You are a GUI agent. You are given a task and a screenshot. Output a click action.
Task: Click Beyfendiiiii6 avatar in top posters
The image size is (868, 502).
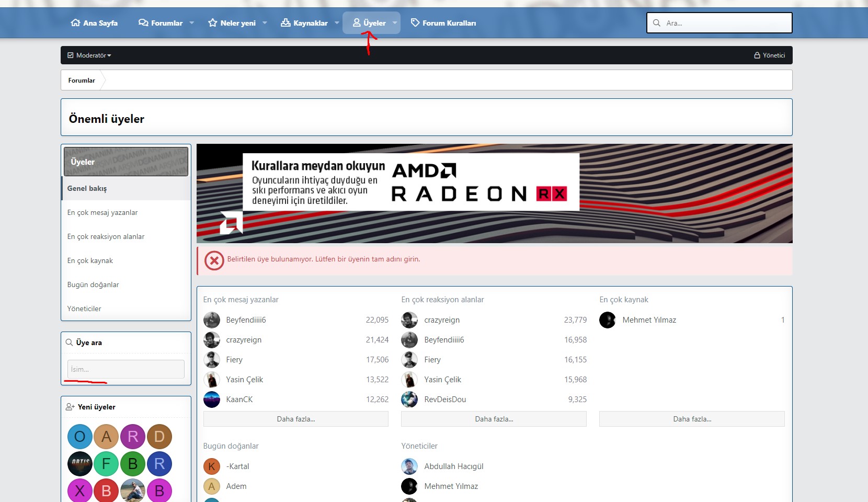[x=212, y=320]
